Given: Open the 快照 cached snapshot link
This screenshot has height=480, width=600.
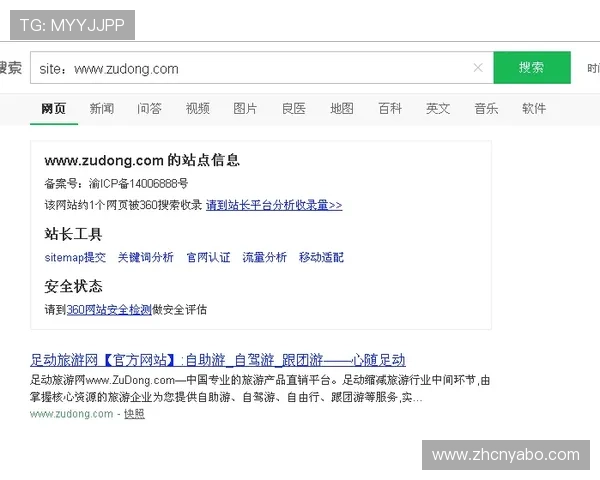Looking at the screenshot, I should pyautogui.click(x=134, y=414).
